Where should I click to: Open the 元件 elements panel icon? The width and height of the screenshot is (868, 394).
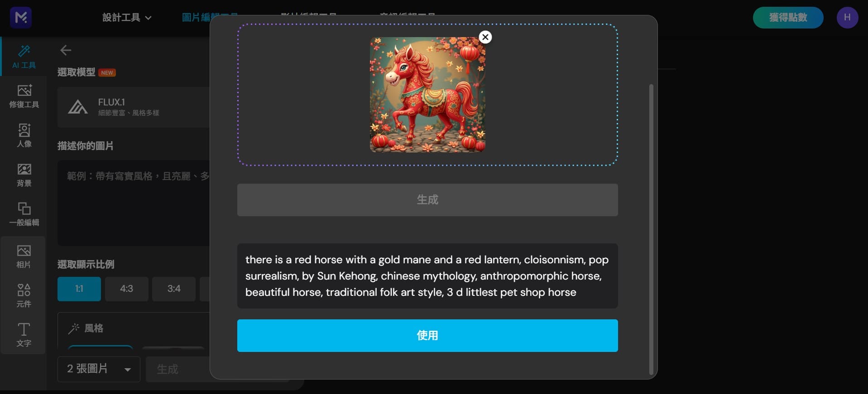tap(24, 295)
